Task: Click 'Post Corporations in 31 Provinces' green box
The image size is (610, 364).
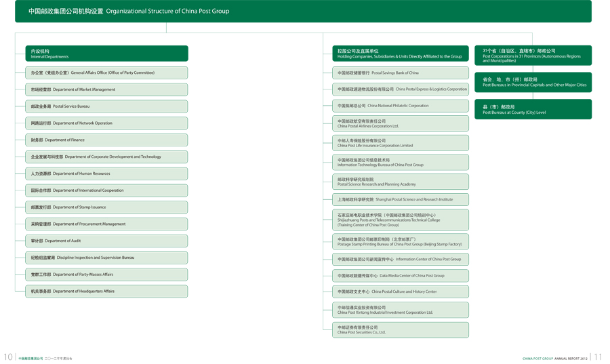Action: (533, 55)
